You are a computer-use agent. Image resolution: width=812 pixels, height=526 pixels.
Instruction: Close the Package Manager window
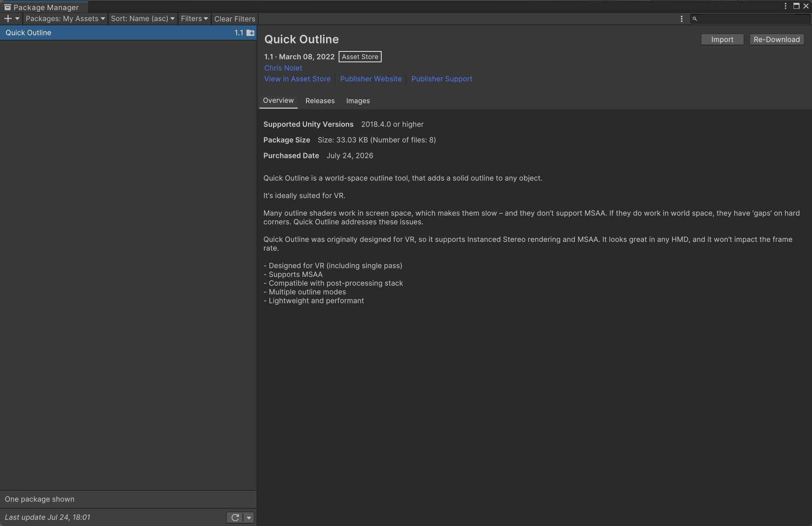tap(806, 6)
